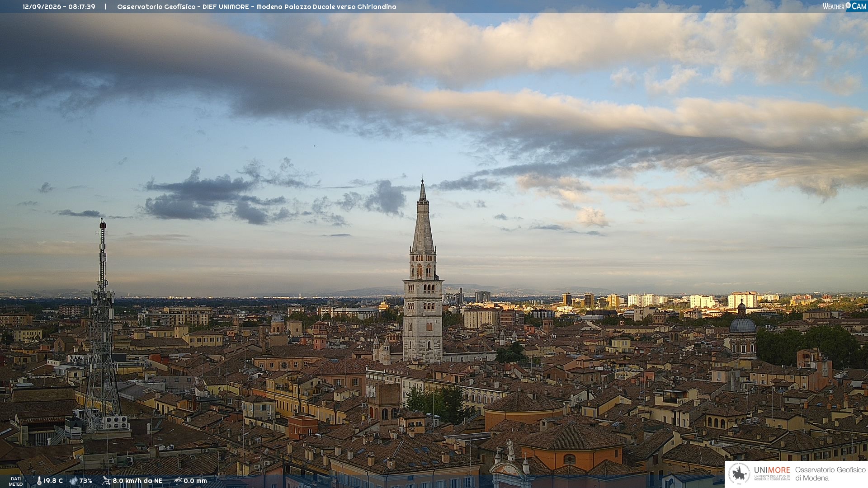Click the thermometer temperature icon
Image resolution: width=868 pixels, height=488 pixels.
[x=39, y=481]
